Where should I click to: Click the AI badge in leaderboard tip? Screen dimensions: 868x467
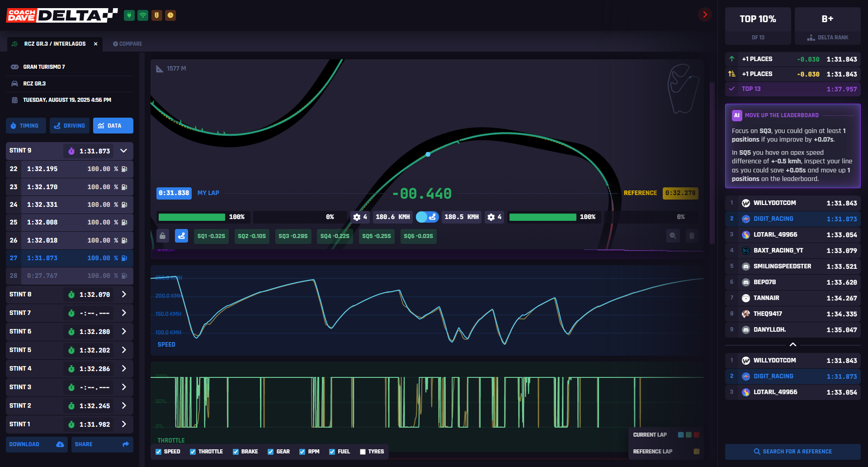pos(737,115)
